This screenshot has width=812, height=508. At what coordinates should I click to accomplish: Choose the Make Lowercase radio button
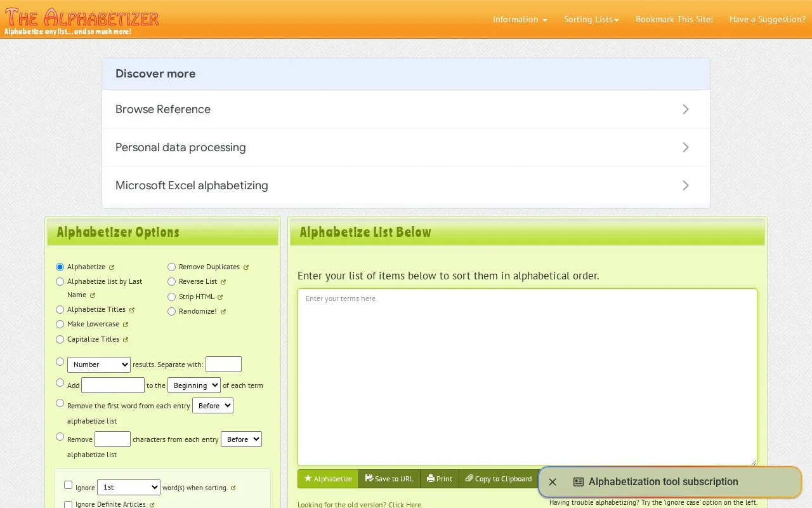[x=60, y=324]
